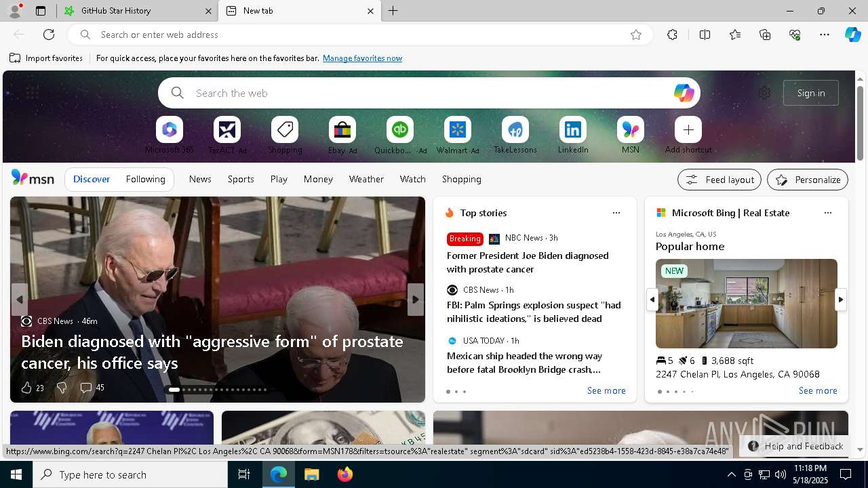Open the Joe Biden prostate cancer headline
868x488 pixels.
[x=528, y=262]
